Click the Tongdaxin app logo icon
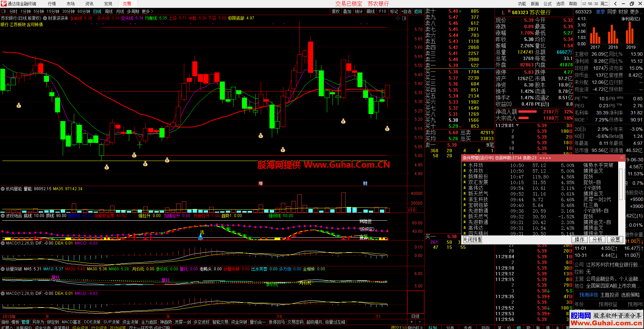Screen dimensions: 644x329 [4, 3]
